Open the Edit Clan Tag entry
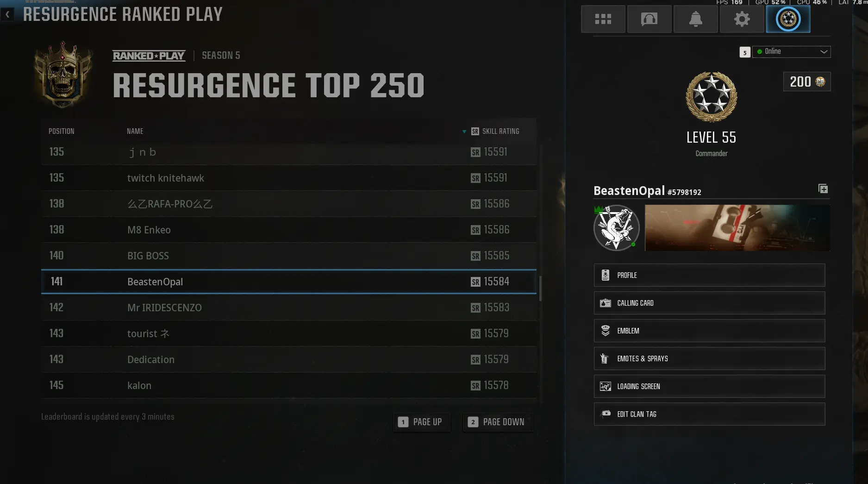This screenshot has height=484, width=868. click(x=709, y=414)
